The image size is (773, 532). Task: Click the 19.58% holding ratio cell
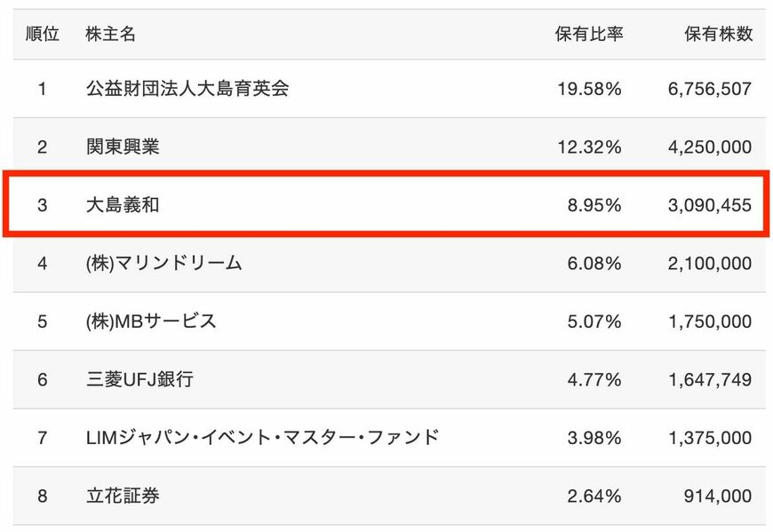pyautogui.click(x=589, y=89)
